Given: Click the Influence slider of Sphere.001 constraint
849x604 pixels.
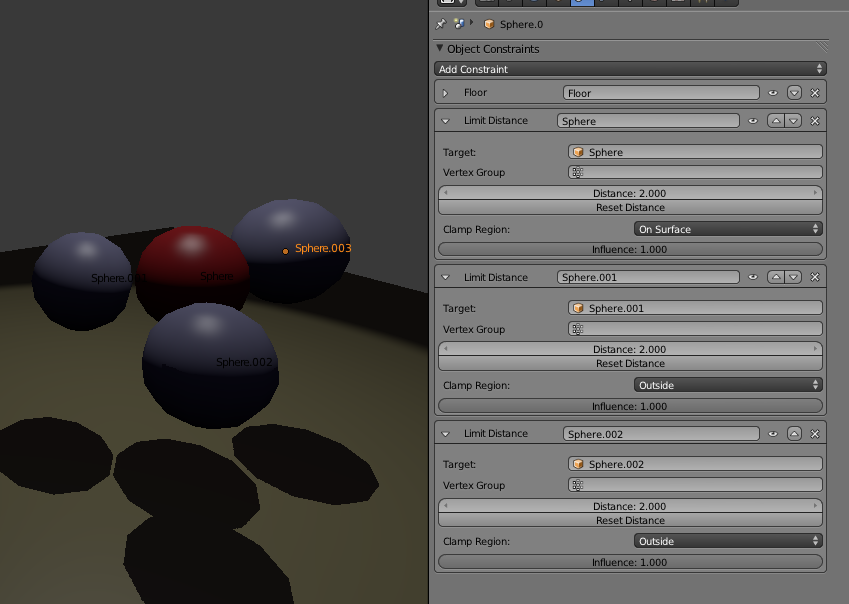Looking at the screenshot, I should [630, 407].
